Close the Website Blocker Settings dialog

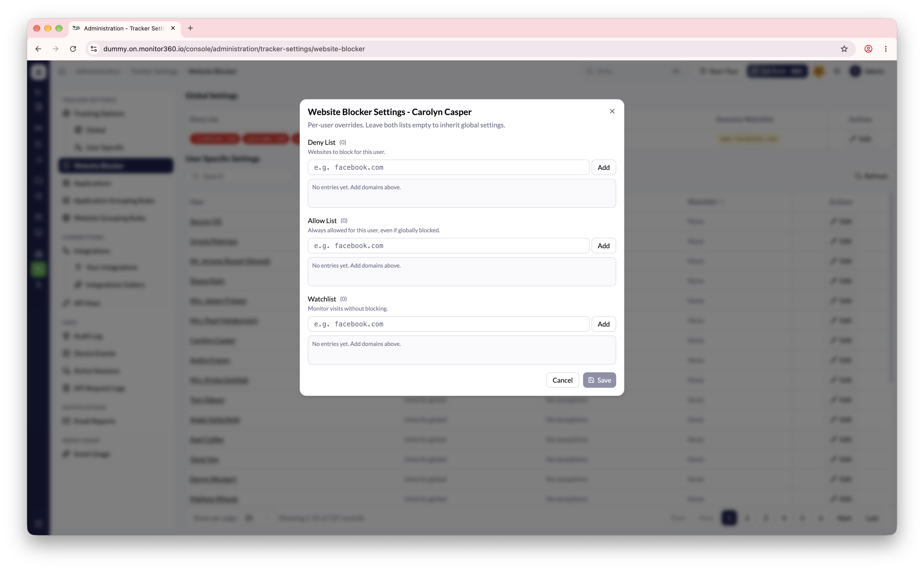(612, 111)
